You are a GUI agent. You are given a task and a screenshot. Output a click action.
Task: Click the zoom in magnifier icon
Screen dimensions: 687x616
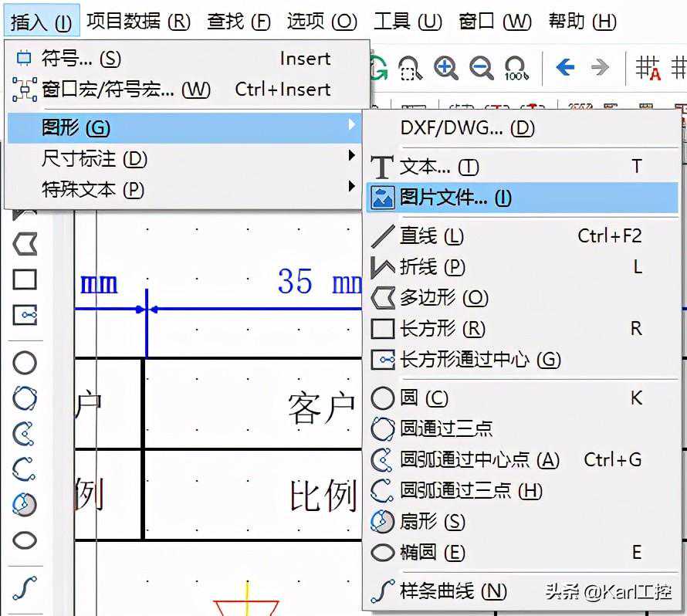click(445, 69)
